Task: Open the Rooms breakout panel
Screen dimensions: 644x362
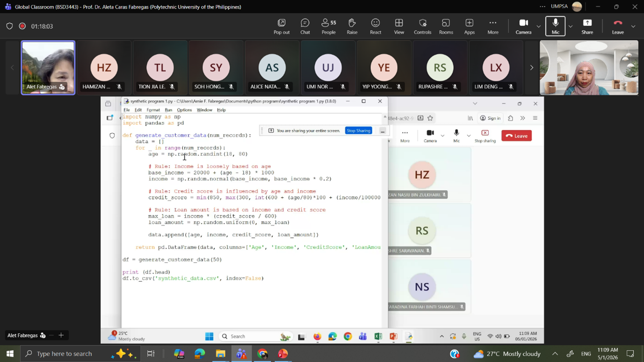Action: click(x=446, y=26)
